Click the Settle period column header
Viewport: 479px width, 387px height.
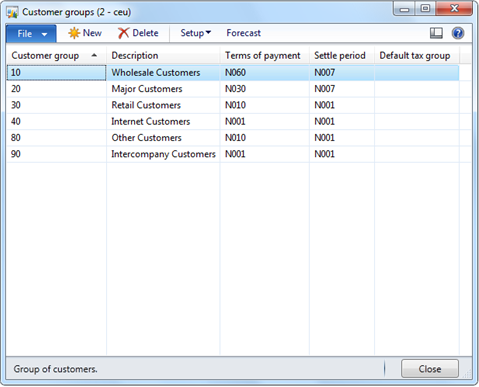[342, 55]
